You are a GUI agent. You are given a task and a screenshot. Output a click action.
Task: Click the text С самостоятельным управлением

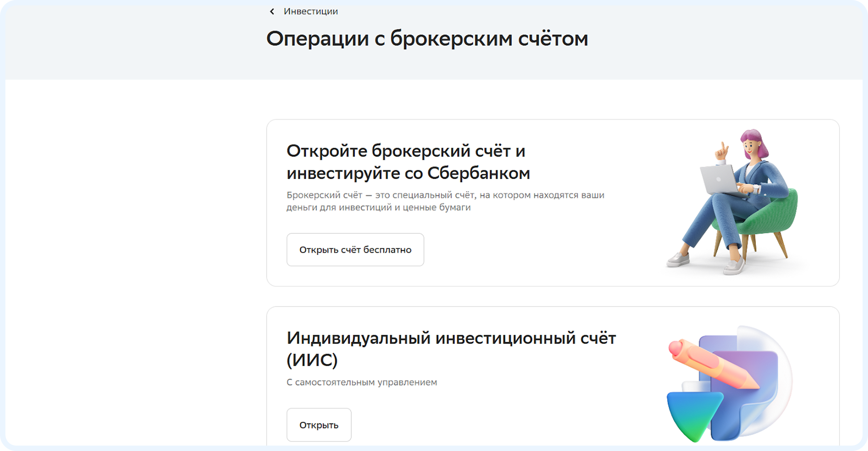pos(362,382)
